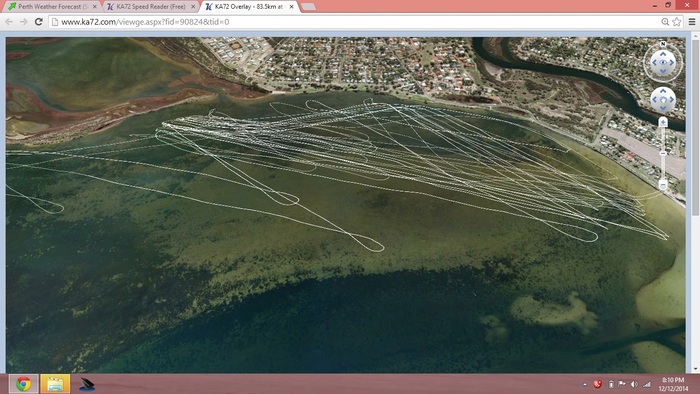
Task: Open a new browser tab
Action: (x=308, y=7)
